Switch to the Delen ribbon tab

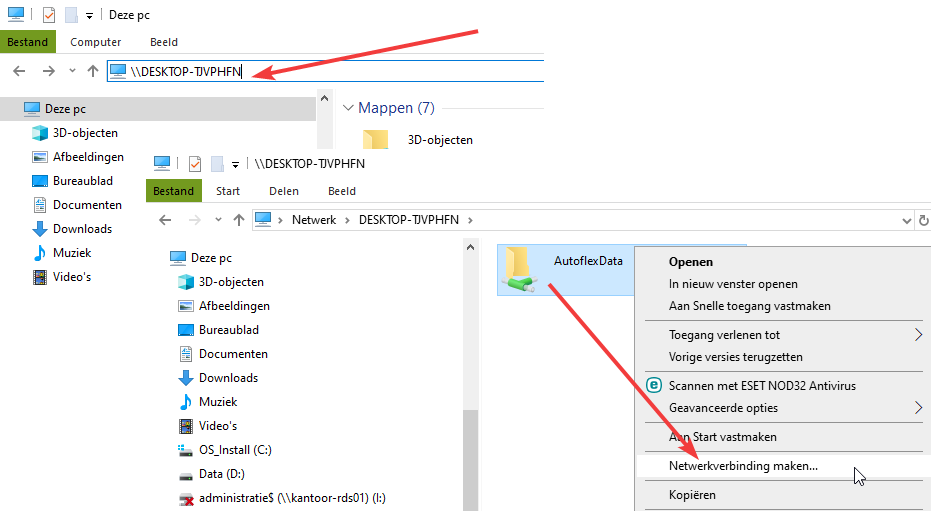tap(284, 191)
